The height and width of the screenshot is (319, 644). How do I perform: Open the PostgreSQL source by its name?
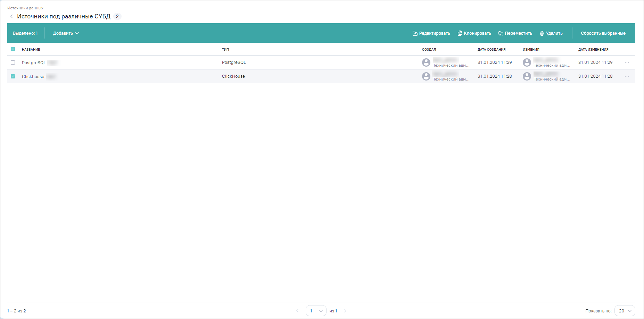click(34, 63)
